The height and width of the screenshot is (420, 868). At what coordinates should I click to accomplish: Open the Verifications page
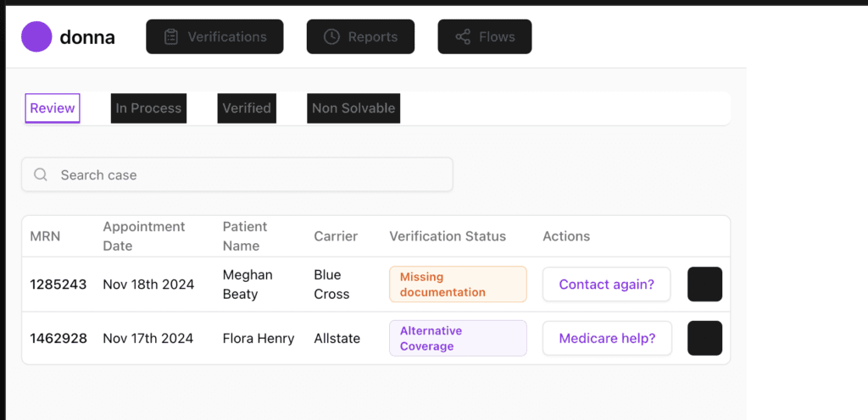[x=214, y=37]
